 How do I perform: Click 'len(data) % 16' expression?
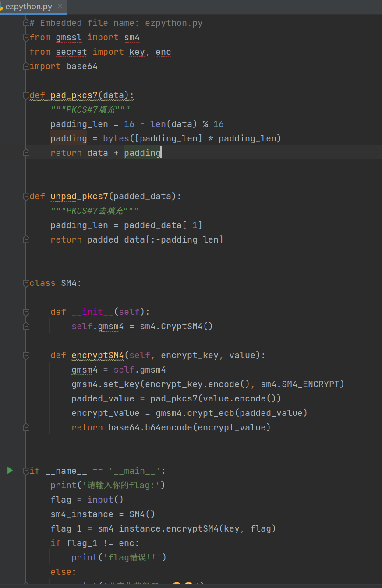pos(187,124)
